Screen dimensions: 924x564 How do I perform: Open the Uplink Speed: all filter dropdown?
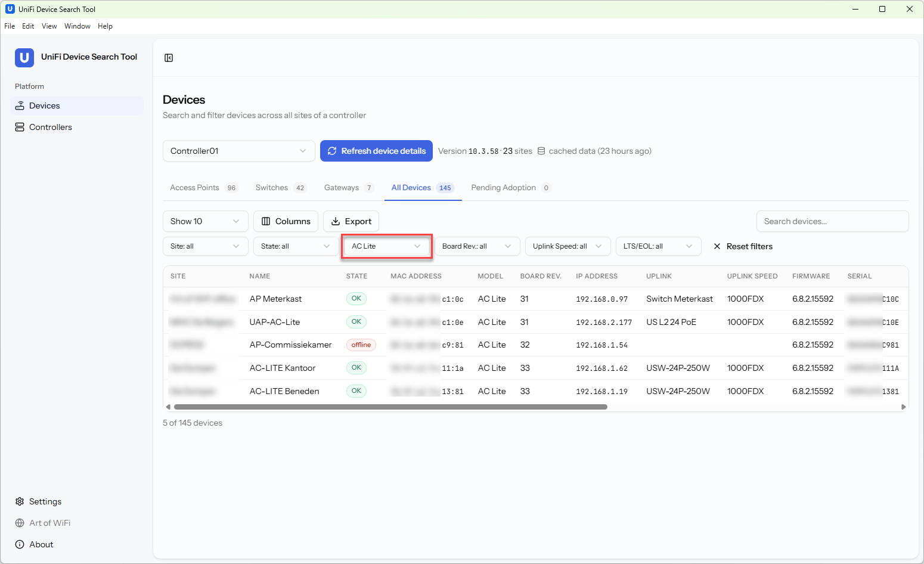568,246
